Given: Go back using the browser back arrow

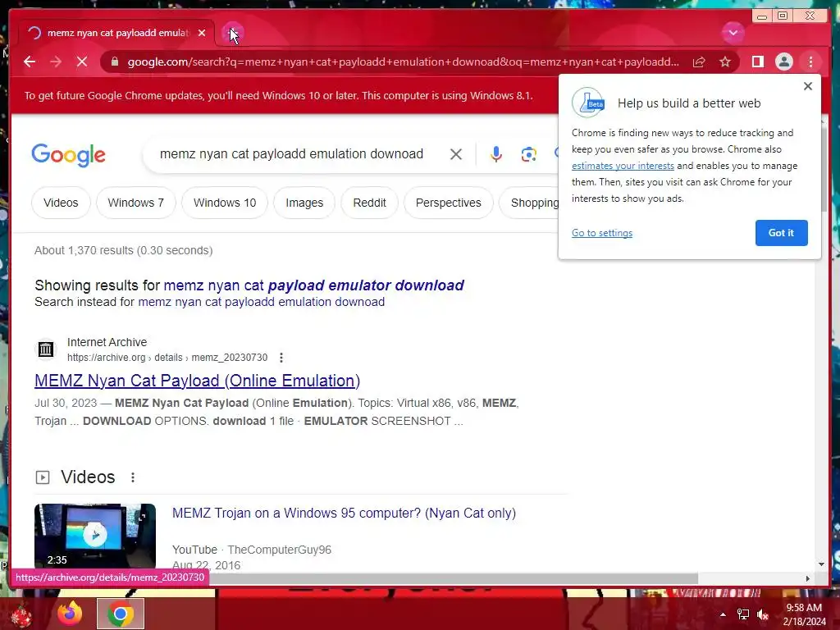Looking at the screenshot, I should (30, 62).
